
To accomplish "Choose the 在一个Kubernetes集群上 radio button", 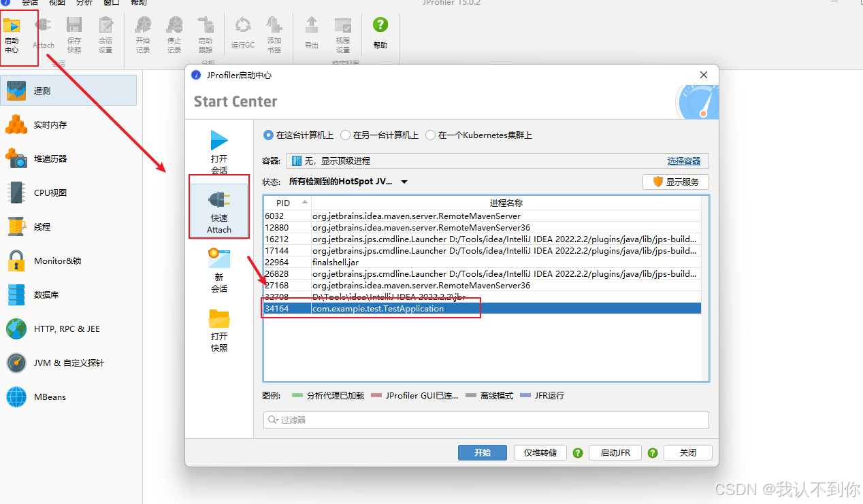I will click(430, 135).
